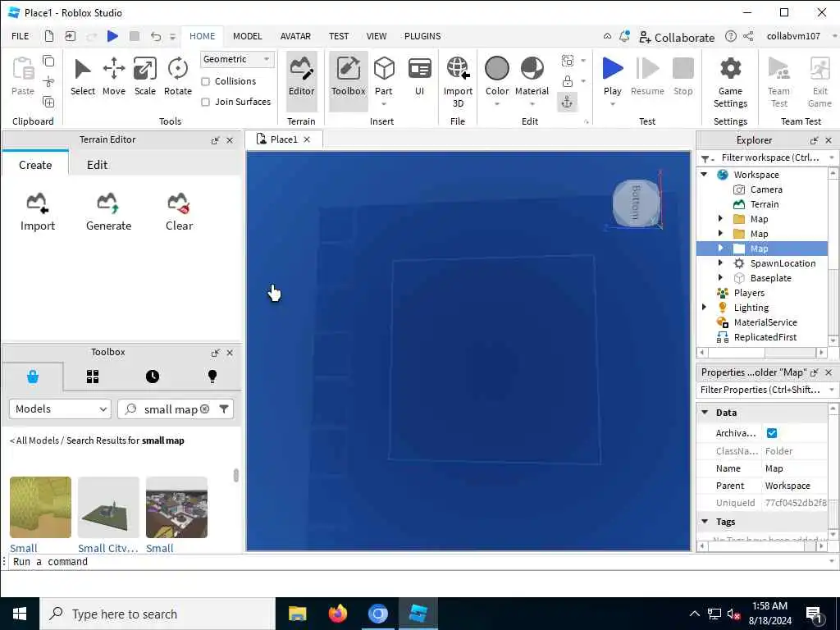Click the Filter workspace input field
The image size is (840, 630).
pos(769,157)
